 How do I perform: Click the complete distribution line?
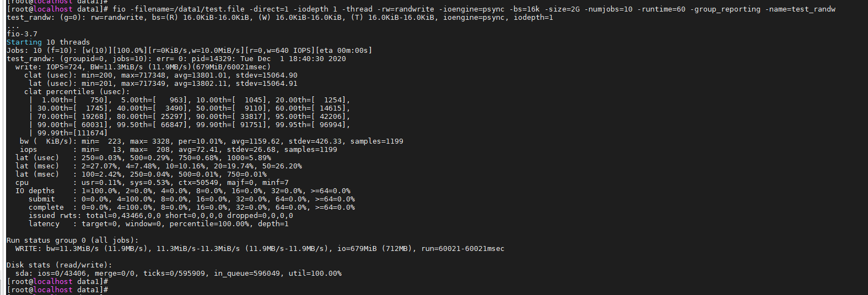coord(191,207)
